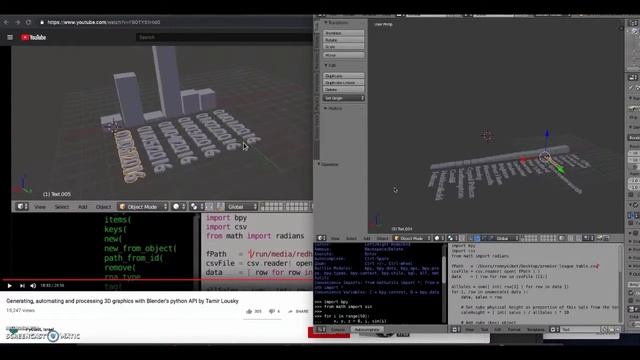The image size is (640, 360).
Task: Click Delete in Blender tool shelf
Action: coord(344,89)
